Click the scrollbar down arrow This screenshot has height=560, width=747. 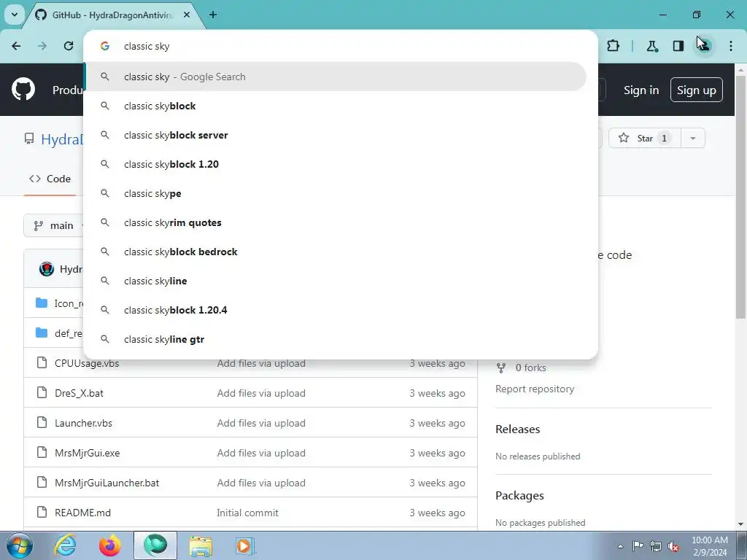[741, 524]
